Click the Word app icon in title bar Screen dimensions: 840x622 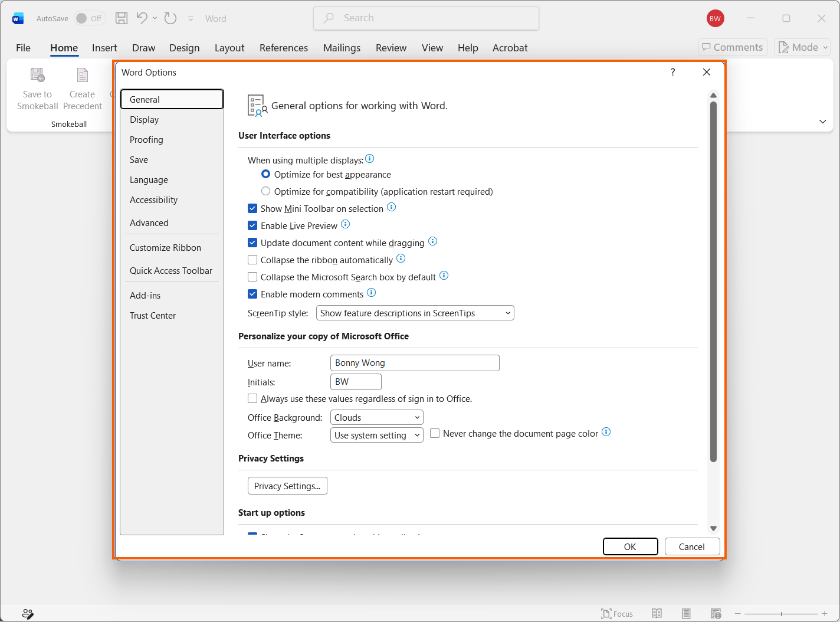pos(18,19)
